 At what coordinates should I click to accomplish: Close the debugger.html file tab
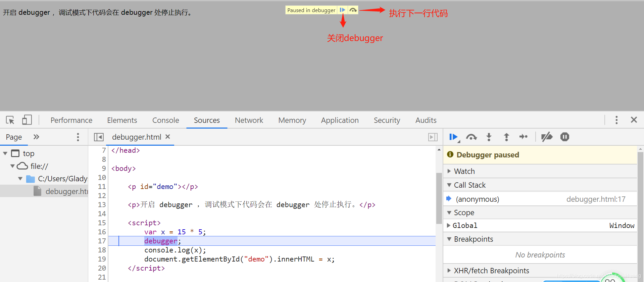[168, 137]
